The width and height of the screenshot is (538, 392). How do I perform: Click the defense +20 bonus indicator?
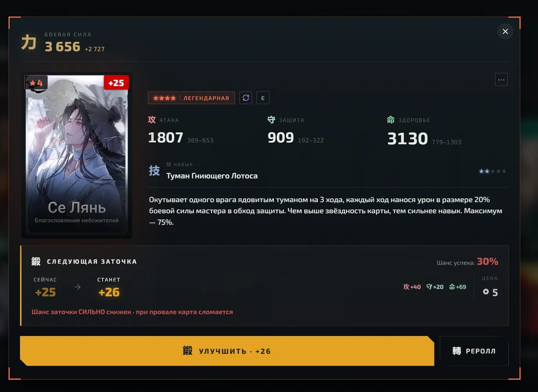click(x=435, y=287)
